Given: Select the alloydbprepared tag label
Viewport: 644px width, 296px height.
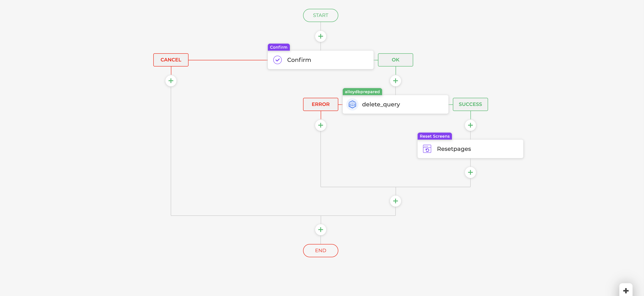Looking at the screenshot, I should pos(362,91).
